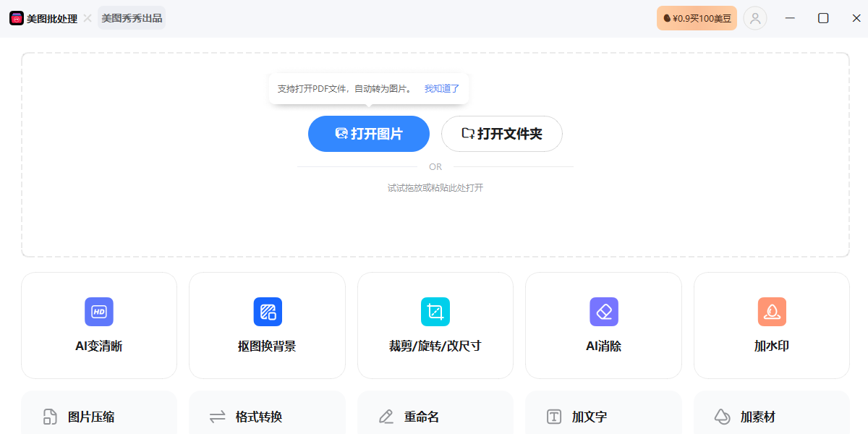868x434 pixels.
Task: Select the 格式转换 arrows icon
Action: tap(218, 417)
